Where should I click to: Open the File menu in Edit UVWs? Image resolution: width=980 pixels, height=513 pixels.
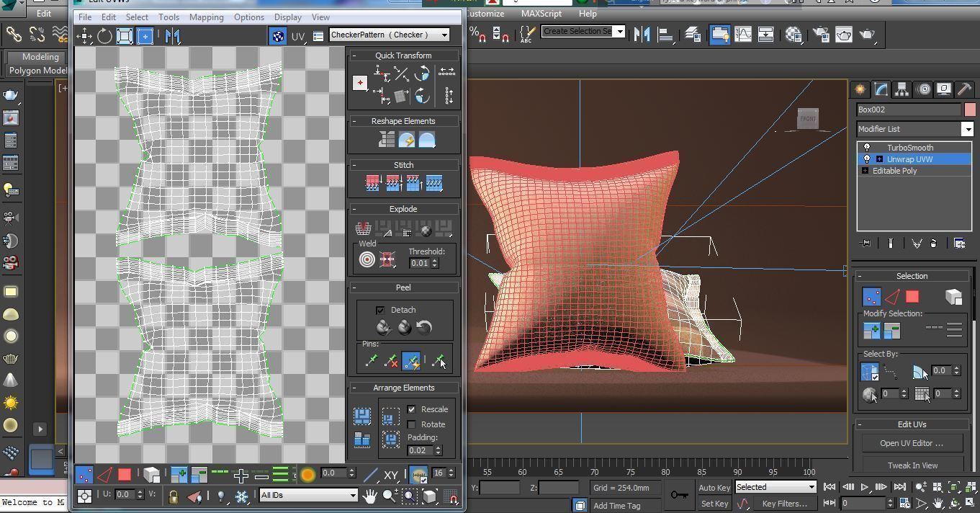pos(84,17)
